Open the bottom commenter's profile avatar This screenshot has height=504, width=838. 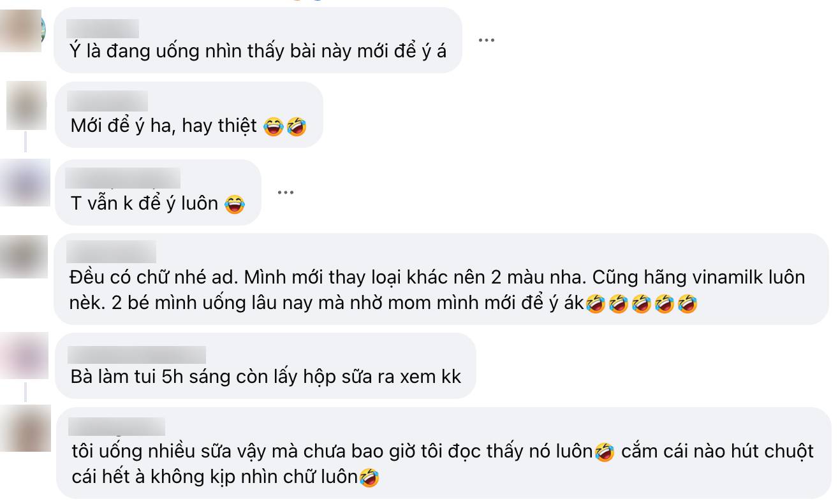tap(24, 430)
